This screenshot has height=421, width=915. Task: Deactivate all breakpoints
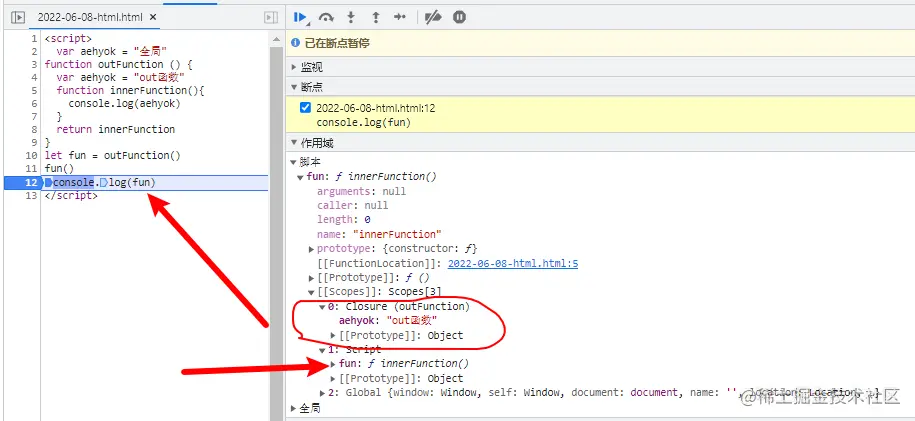click(x=433, y=18)
